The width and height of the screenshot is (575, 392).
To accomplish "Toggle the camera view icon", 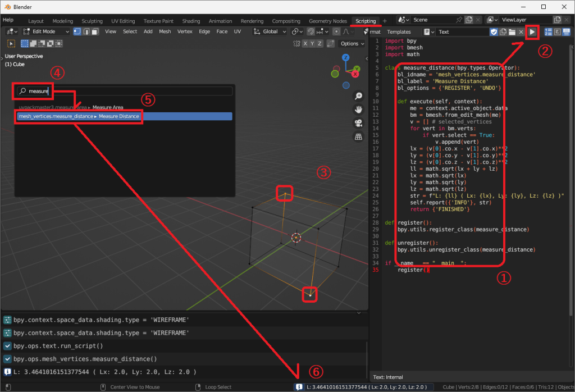I will pyautogui.click(x=358, y=122).
